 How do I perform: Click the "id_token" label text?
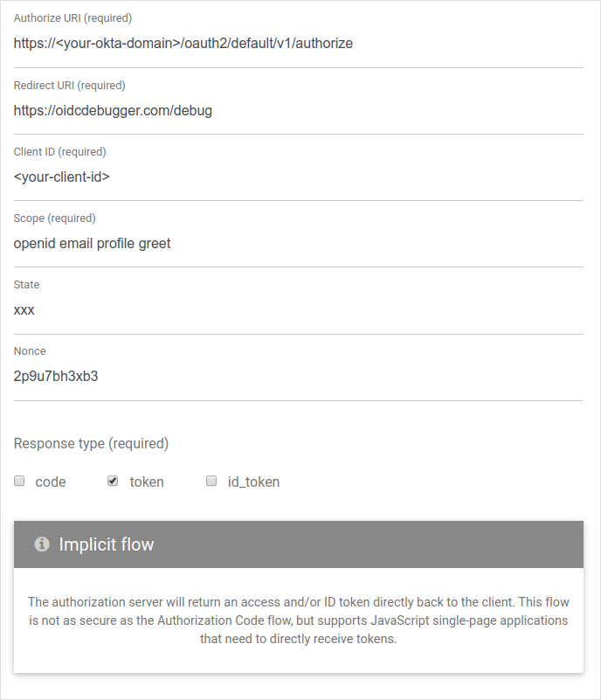[253, 482]
